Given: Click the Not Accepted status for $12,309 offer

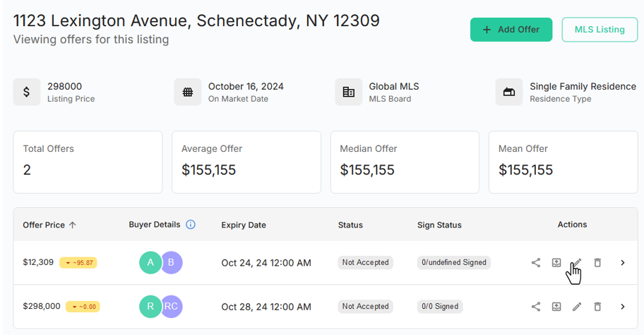Looking at the screenshot, I should pos(365,263).
